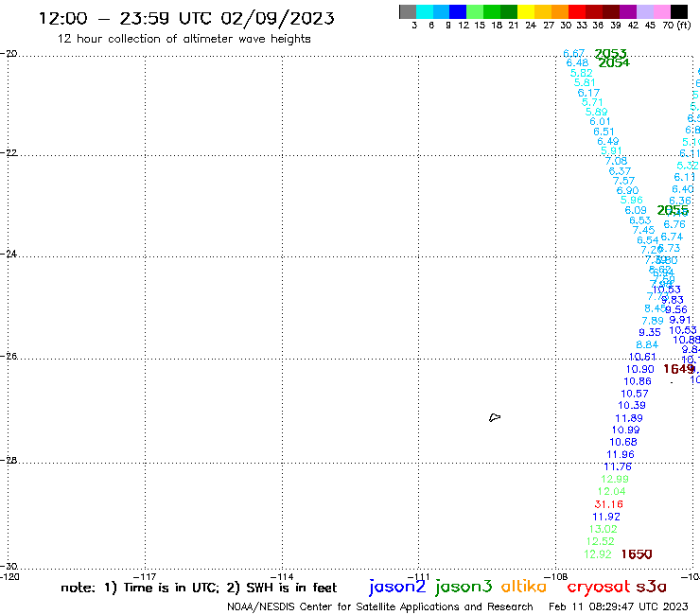Click the maroon pass label 1649

[678, 369]
